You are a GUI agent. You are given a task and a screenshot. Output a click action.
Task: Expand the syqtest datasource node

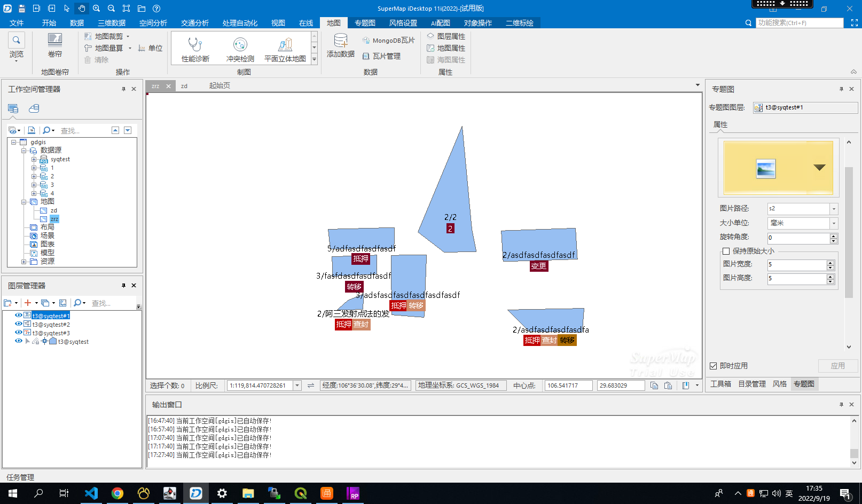pos(34,159)
